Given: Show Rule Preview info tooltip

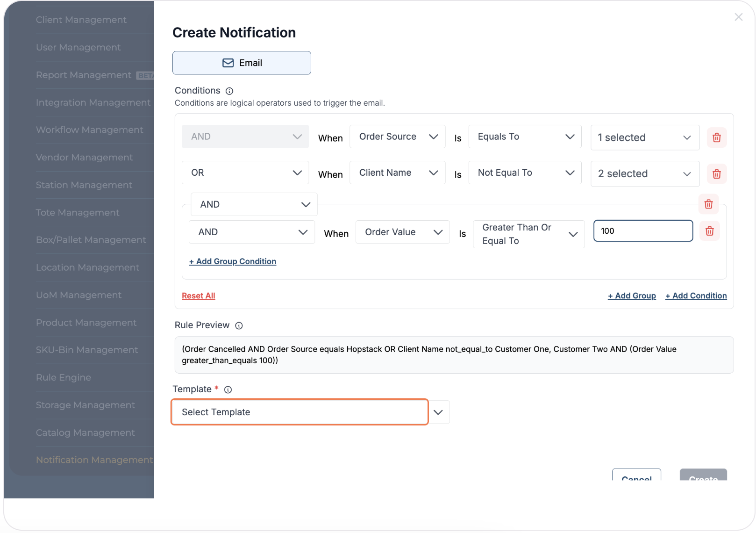Looking at the screenshot, I should coord(239,326).
